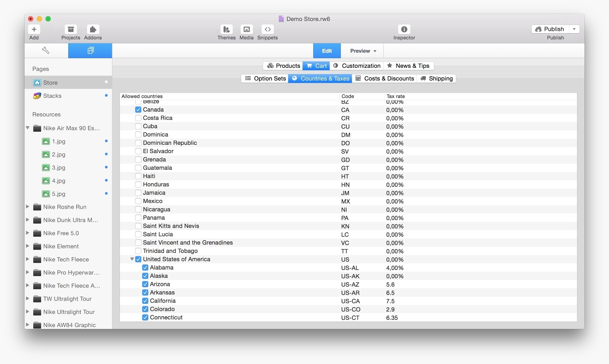Click the Add plus icon in toolbar

(34, 29)
